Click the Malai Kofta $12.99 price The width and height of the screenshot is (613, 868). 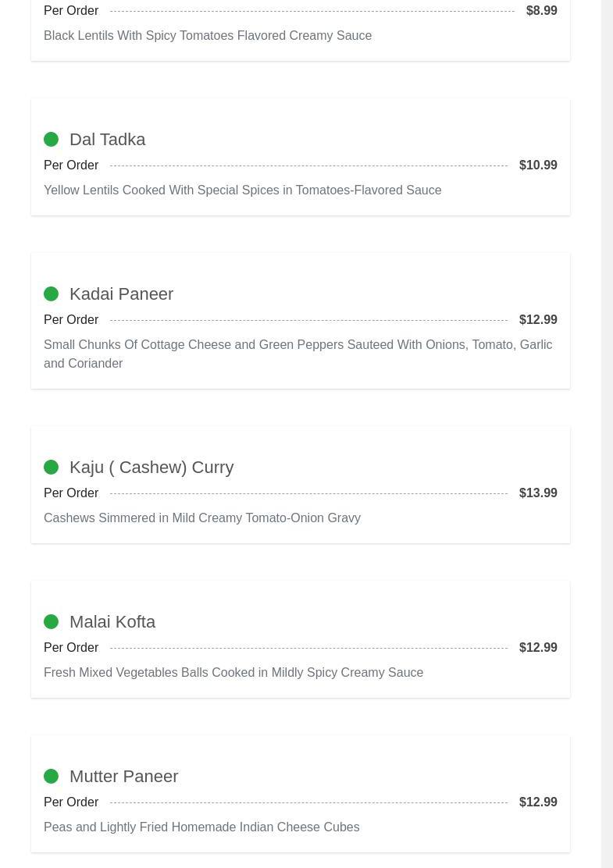point(538,647)
